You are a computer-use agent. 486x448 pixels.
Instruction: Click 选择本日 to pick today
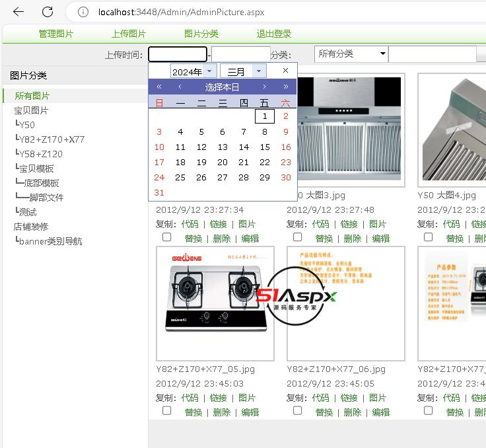(222, 87)
